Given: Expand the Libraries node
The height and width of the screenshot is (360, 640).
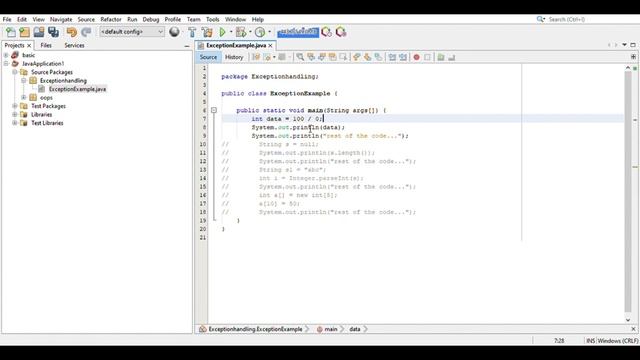Looking at the screenshot, I should click(15, 115).
